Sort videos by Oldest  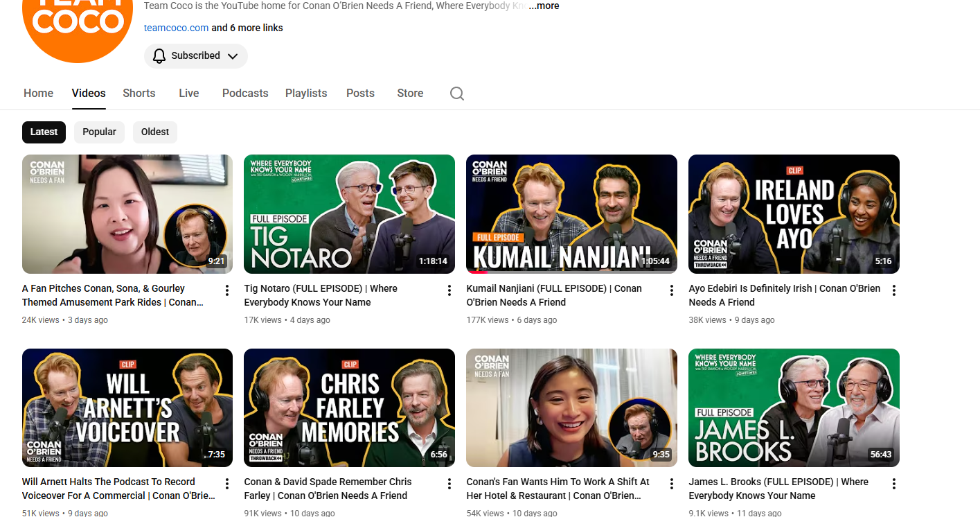[x=155, y=132]
